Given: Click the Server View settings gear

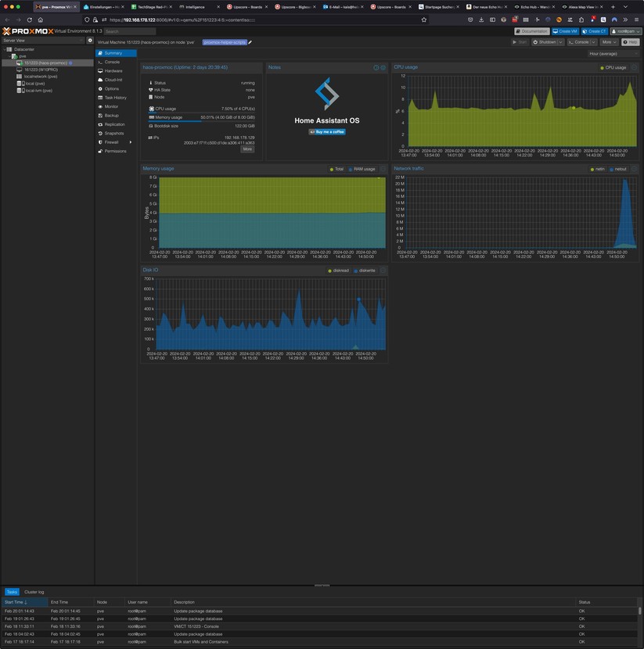Looking at the screenshot, I should [x=90, y=40].
